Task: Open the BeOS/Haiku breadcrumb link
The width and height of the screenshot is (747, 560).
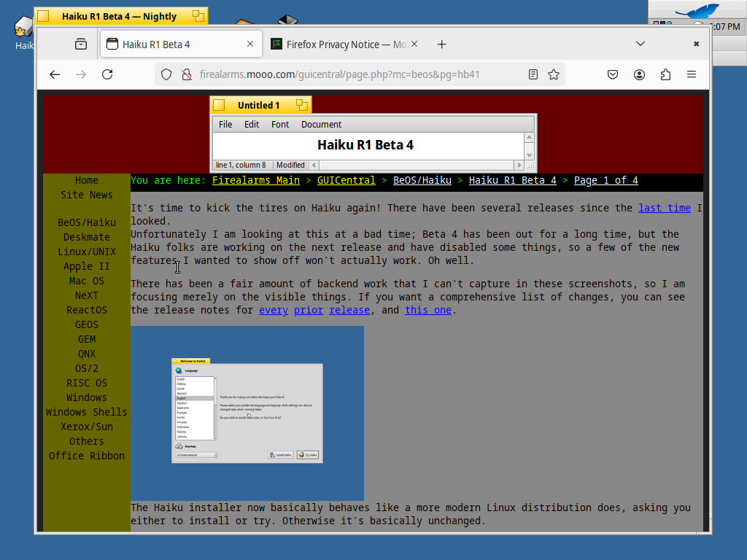Action: [422, 181]
